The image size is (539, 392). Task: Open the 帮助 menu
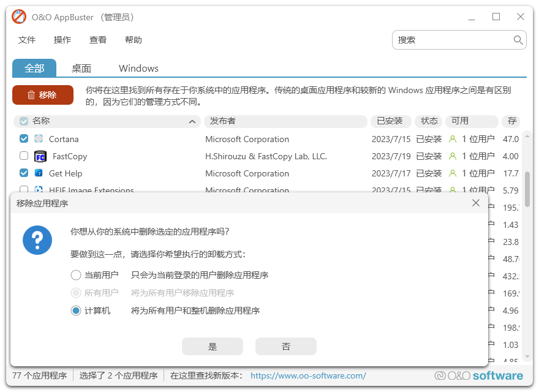(x=134, y=40)
